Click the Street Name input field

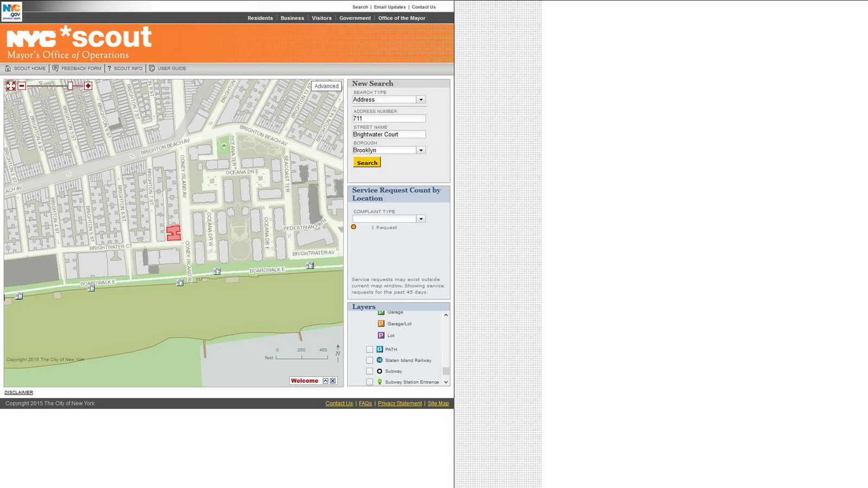389,134
